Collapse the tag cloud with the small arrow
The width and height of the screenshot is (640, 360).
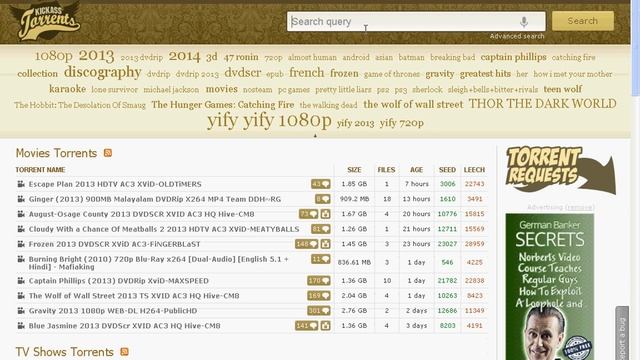(x=315, y=136)
